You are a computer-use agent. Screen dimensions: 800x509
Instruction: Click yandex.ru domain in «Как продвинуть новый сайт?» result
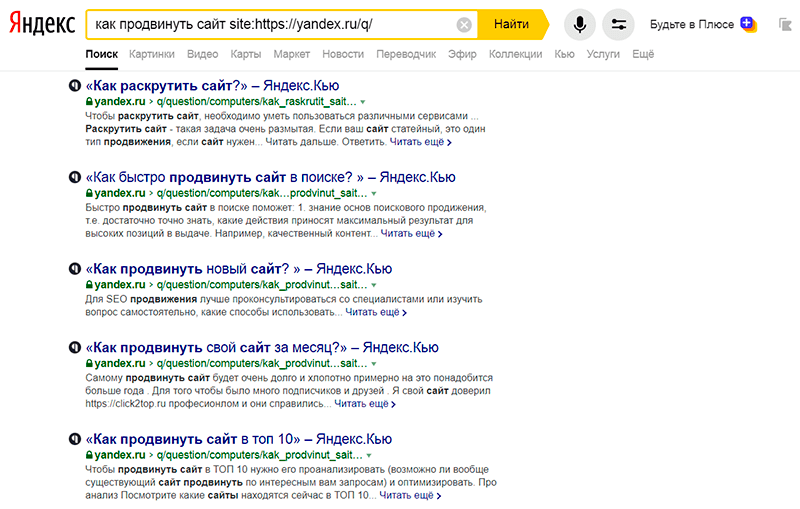tap(119, 284)
